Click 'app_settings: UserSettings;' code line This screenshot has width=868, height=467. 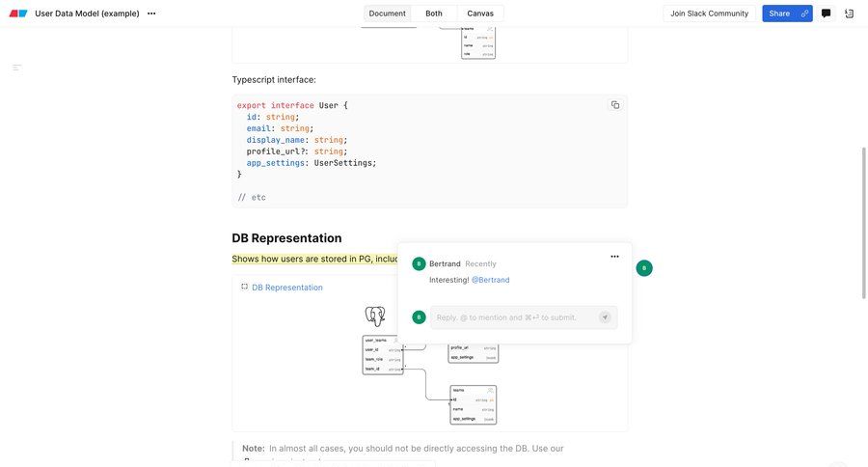(x=312, y=163)
